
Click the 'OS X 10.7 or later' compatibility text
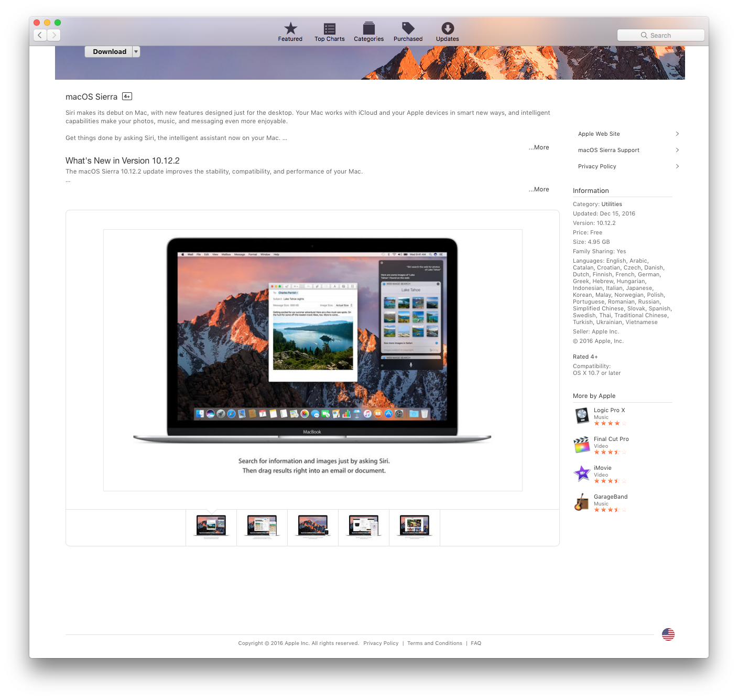tap(597, 373)
